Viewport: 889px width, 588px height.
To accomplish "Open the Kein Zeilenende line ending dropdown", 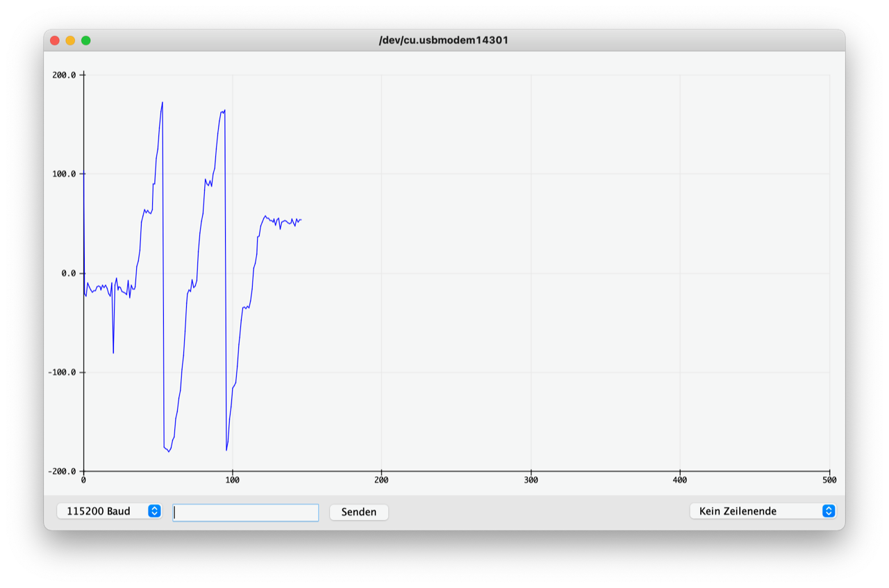I will coord(763,511).
